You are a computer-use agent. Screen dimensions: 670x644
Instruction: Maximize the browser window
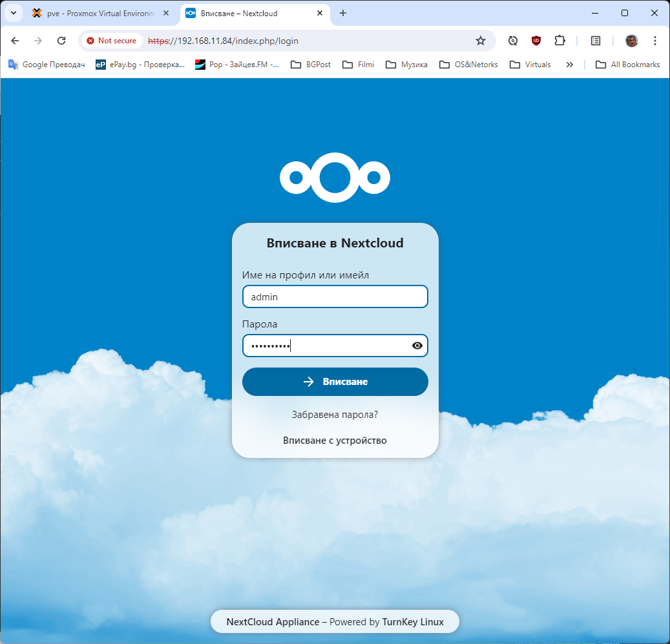click(625, 13)
